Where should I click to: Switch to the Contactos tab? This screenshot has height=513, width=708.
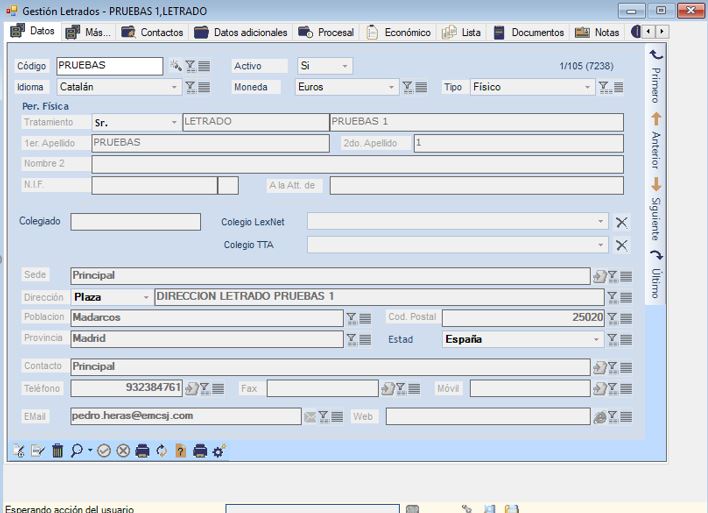pyautogui.click(x=152, y=32)
